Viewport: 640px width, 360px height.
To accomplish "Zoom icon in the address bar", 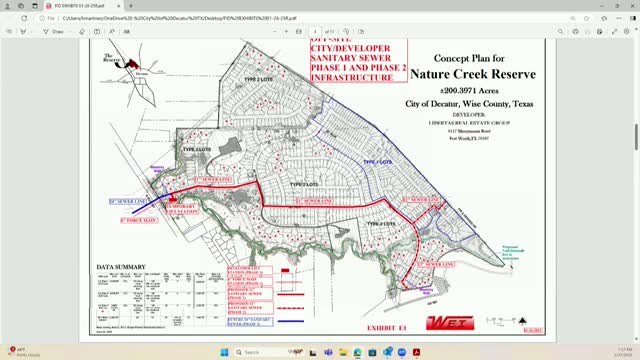I will coord(573,18).
